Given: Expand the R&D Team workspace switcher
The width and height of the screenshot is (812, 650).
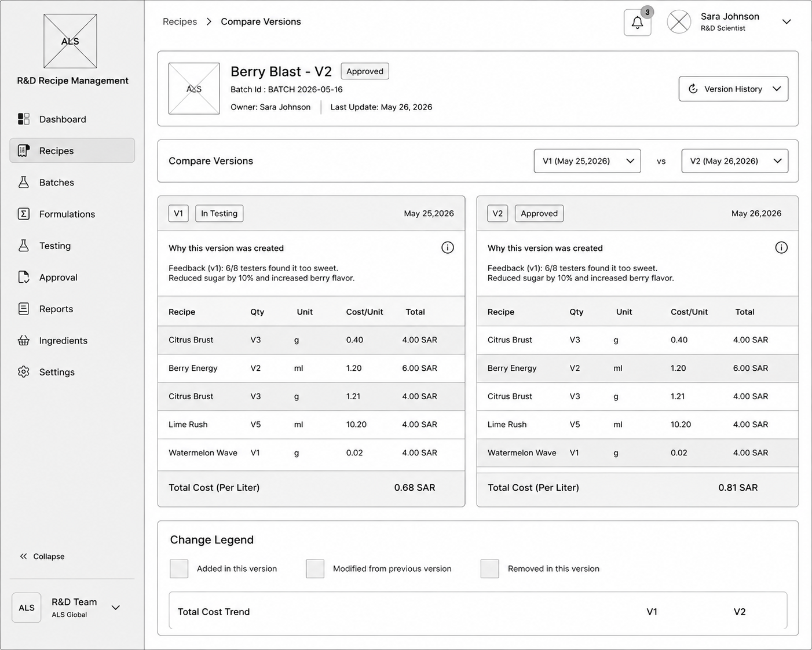Looking at the screenshot, I should click(116, 608).
